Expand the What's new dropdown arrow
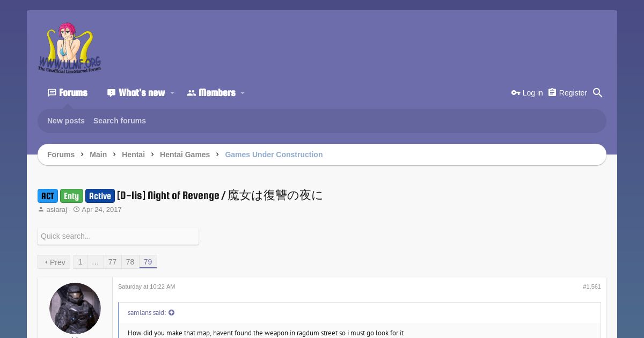This screenshot has width=644, height=338. coord(172,93)
